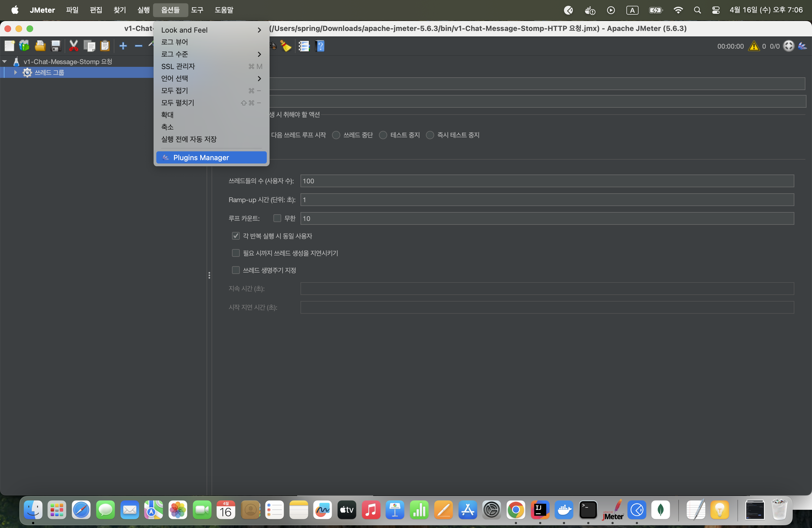Click the Copy toolbar icon
The width and height of the screenshot is (812, 528).
pyautogui.click(x=89, y=46)
